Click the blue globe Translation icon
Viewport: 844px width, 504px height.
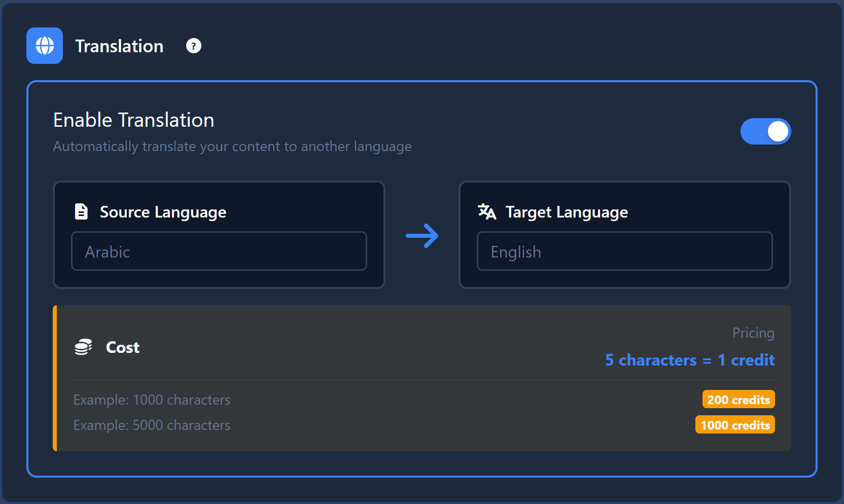45,46
